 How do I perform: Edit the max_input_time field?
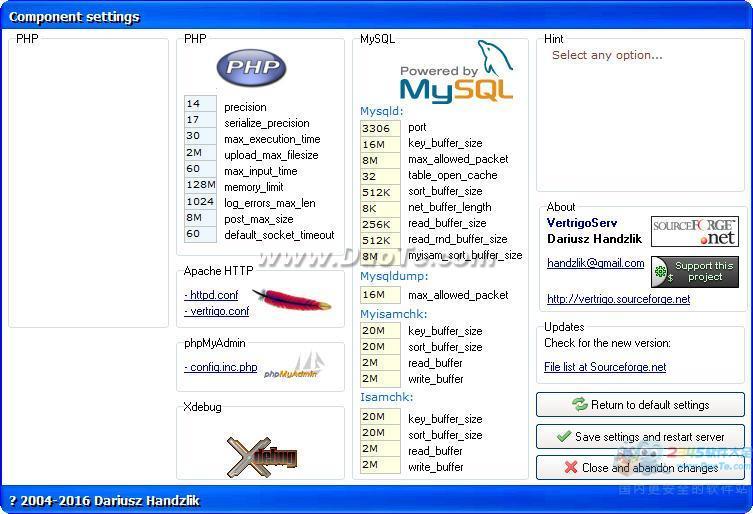[200, 169]
